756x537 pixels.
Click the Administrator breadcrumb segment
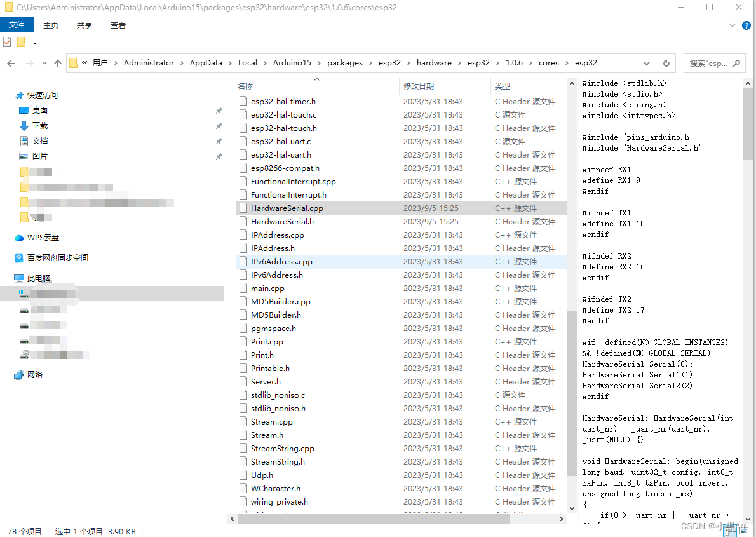coord(149,63)
